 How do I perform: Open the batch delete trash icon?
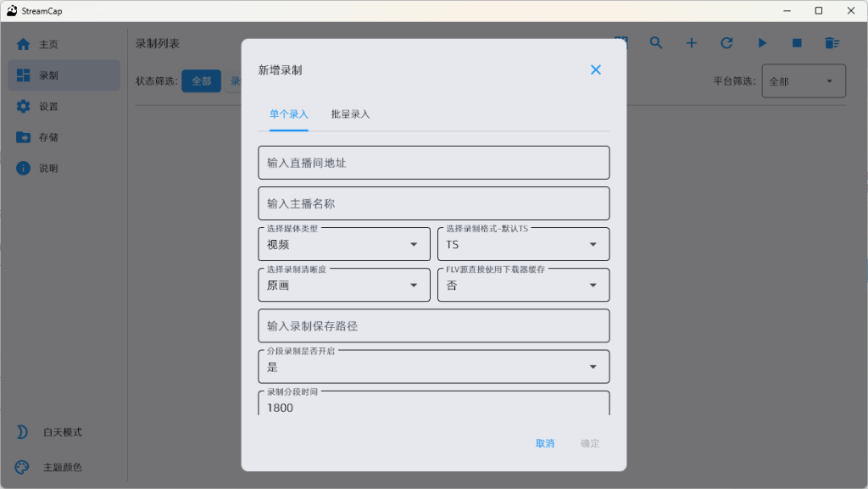click(832, 42)
